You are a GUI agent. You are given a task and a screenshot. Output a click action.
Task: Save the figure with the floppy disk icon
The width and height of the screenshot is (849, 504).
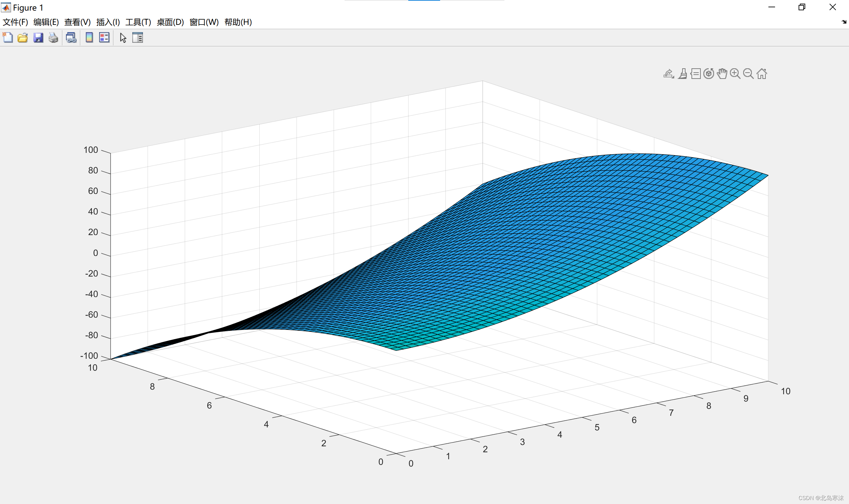pyautogui.click(x=38, y=37)
